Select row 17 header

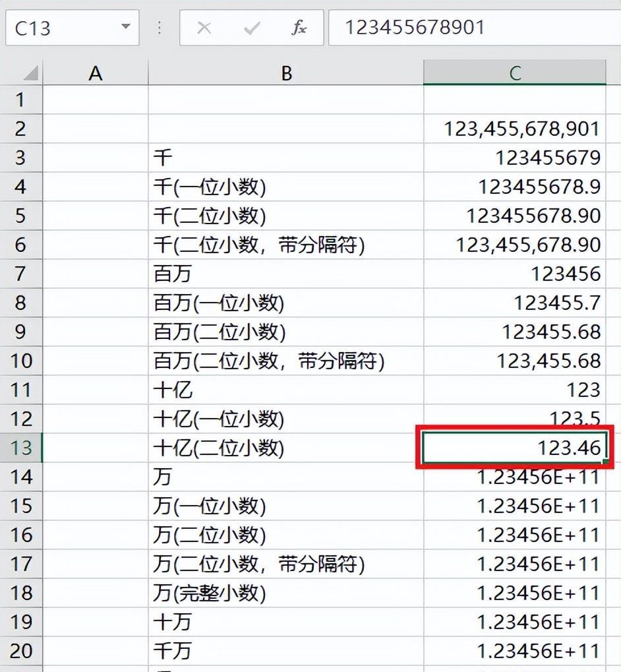[x=21, y=564]
